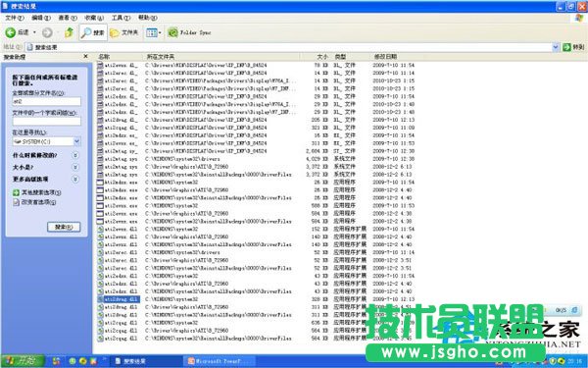Open the 编辑(E) menu
This screenshot has width=588, height=368.
tap(41, 18)
